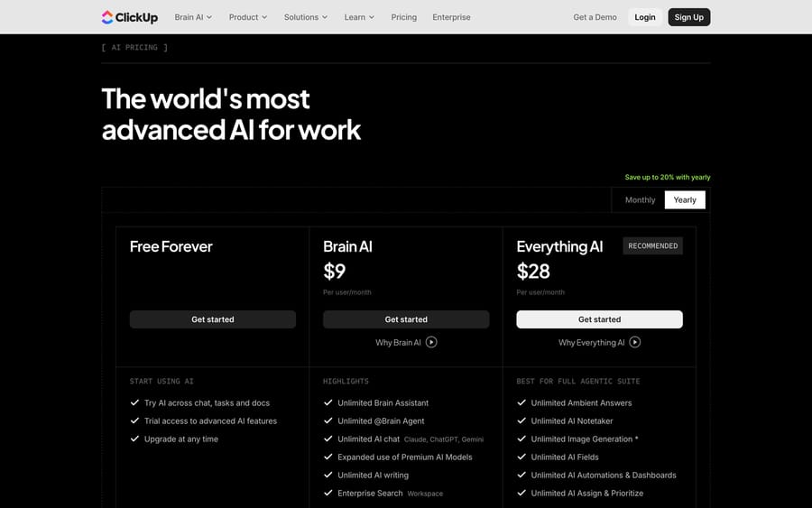The height and width of the screenshot is (508, 812).
Task: Click the "AI PRICING" section label
Action: 134,47
